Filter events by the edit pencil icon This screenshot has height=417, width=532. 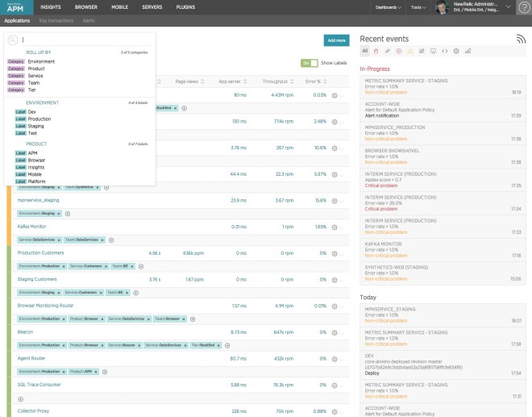click(x=422, y=52)
